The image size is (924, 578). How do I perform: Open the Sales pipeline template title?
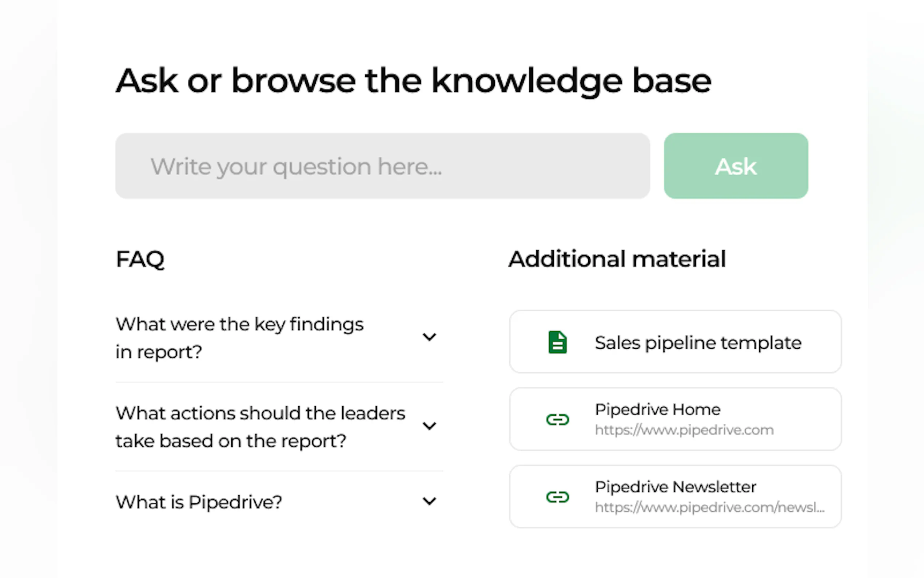[x=698, y=343]
